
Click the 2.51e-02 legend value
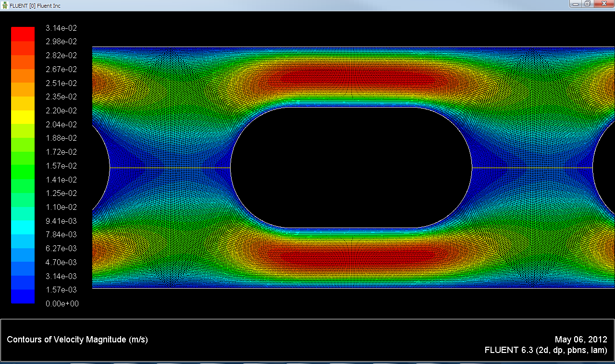click(61, 83)
